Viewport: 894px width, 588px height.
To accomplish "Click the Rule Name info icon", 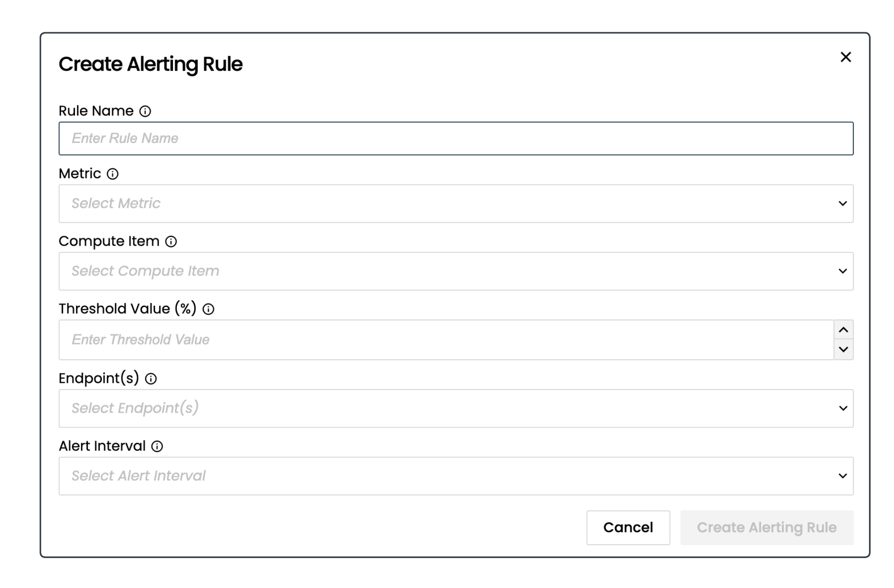I will tap(145, 111).
